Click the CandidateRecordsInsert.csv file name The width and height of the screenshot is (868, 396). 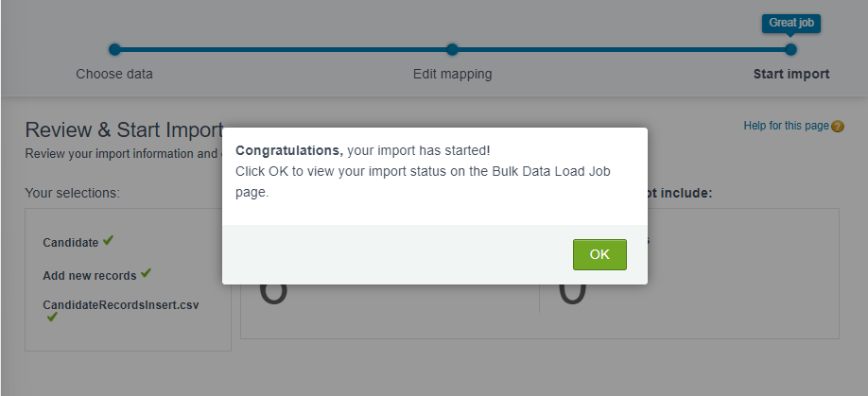121,305
